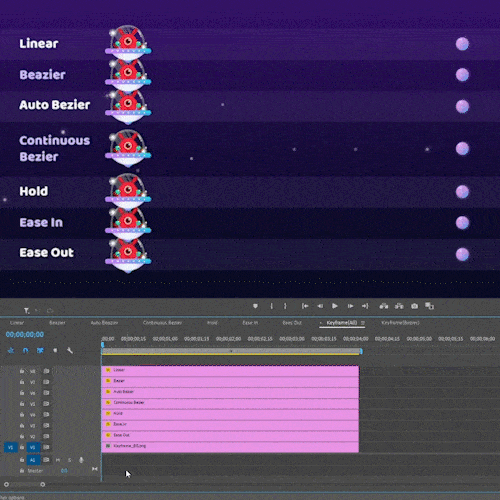The height and width of the screenshot is (500, 500).
Task: Click the UFO in the Hold row
Action: click(x=128, y=190)
